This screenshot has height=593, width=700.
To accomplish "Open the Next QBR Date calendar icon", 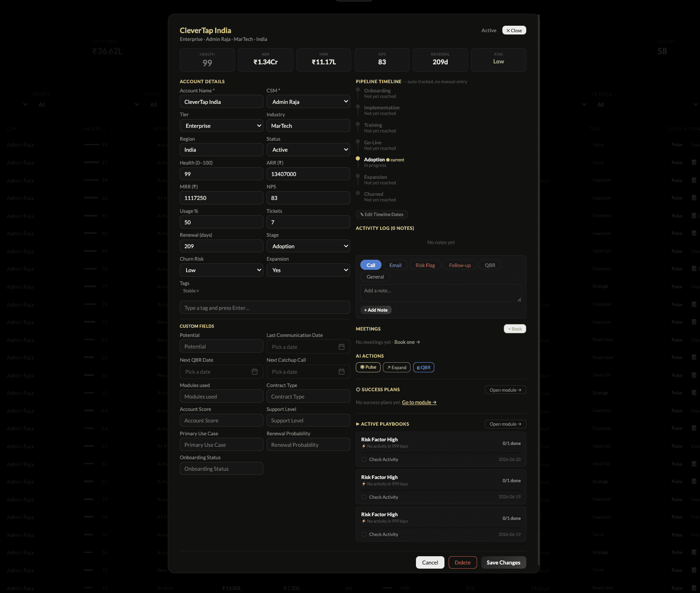I will coord(255,371).
